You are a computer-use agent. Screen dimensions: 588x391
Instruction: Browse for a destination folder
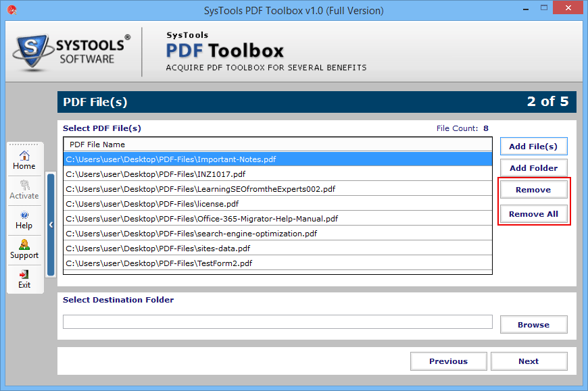533,325
